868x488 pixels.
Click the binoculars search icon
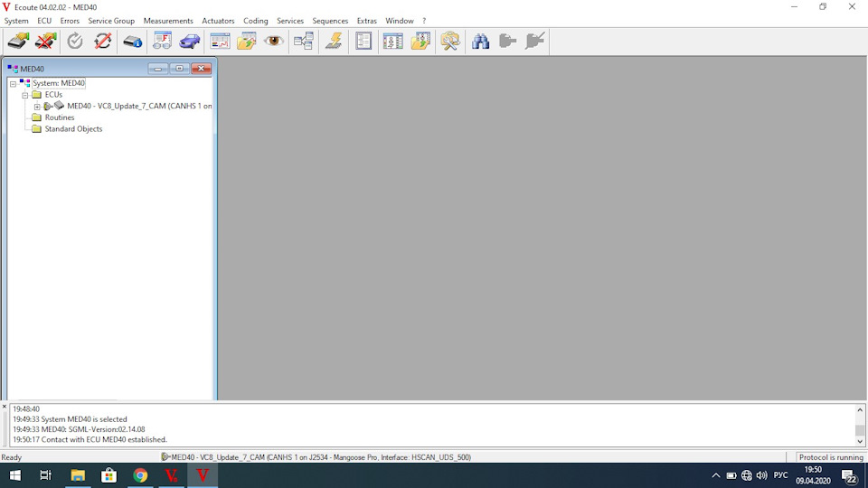tap(480, 41)
